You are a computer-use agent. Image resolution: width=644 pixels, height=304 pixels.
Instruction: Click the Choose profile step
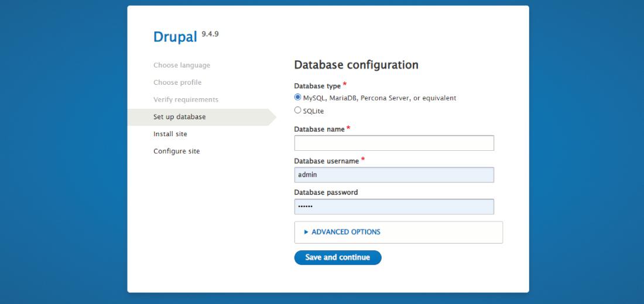pos(177,82)
